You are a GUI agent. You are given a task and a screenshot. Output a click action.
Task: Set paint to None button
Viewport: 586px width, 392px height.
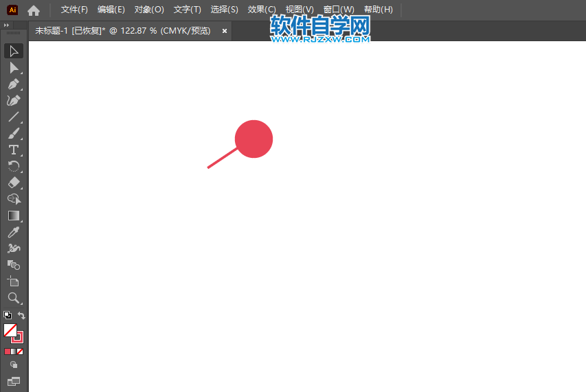[x=20, y=351]
